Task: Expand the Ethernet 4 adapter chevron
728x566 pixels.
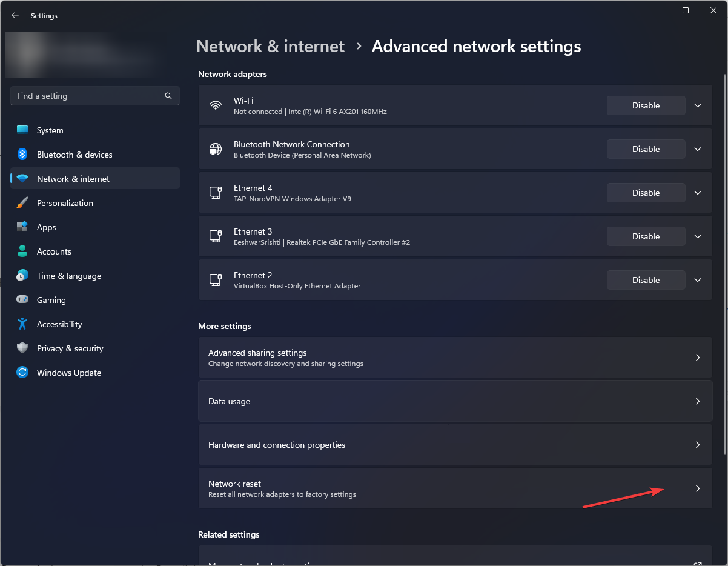Action: (x=698, y=193)
